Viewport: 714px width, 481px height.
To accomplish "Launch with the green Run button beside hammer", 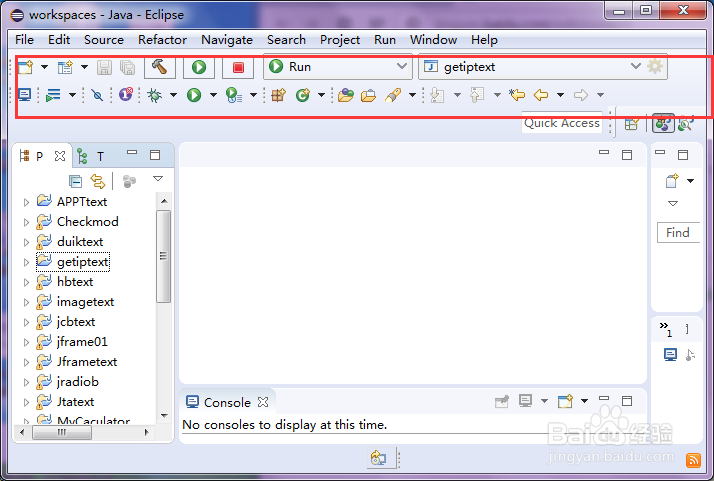I will (199, 67).
